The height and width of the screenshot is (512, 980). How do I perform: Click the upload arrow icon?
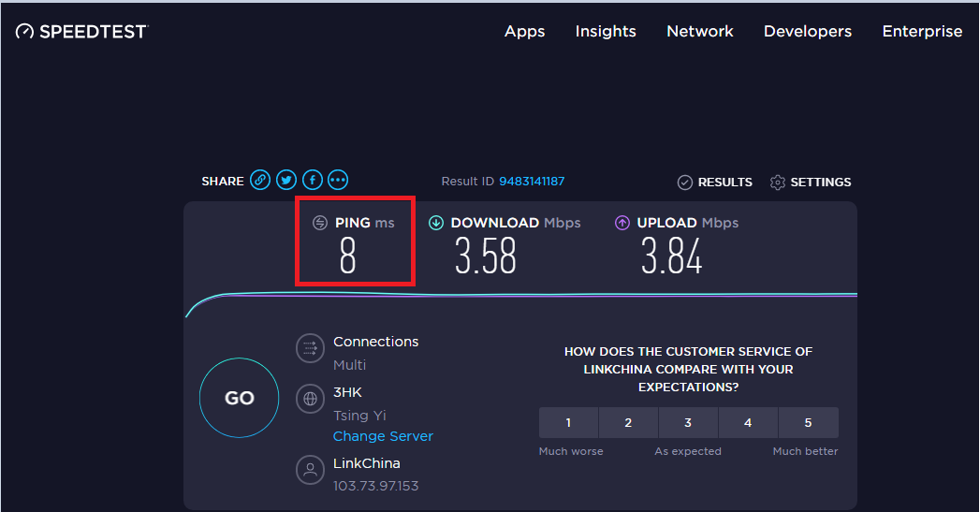(x=622, y=223)
